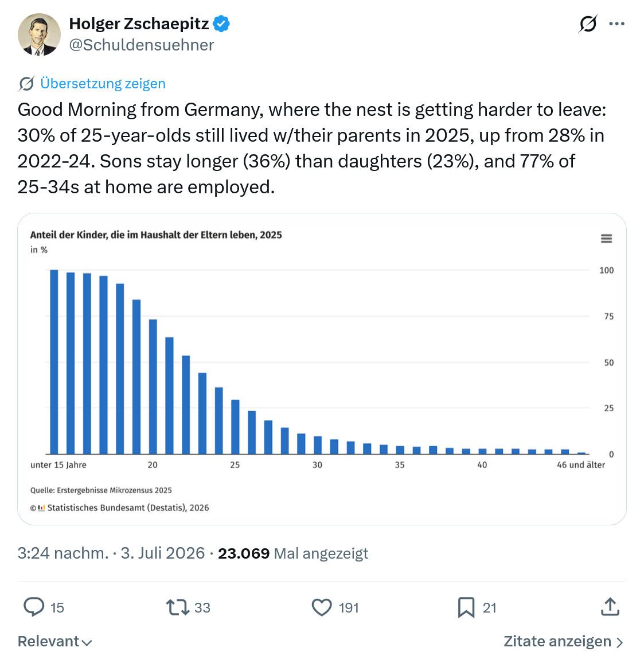Screen dimensions: 644x663
Task: Click the share upload icon
Action: [610, 607]
